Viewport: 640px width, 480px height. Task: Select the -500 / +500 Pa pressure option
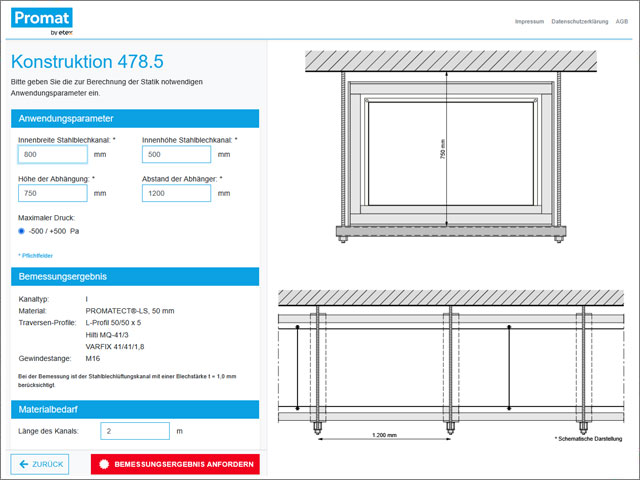tap(22, 230)
